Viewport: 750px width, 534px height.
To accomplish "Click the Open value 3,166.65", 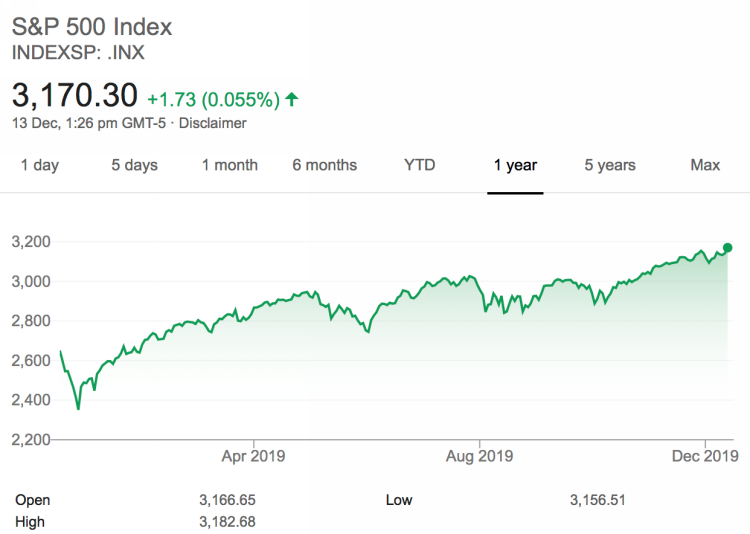I will (230, 500).
